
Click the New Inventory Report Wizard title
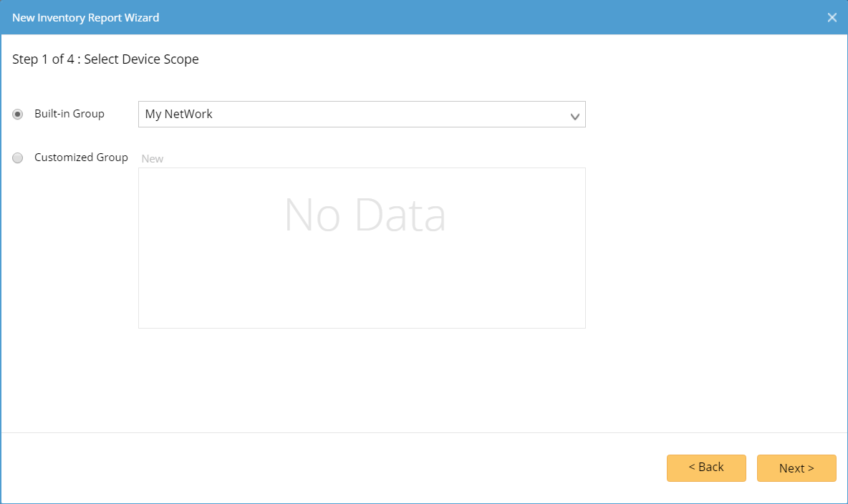point(86,18)
